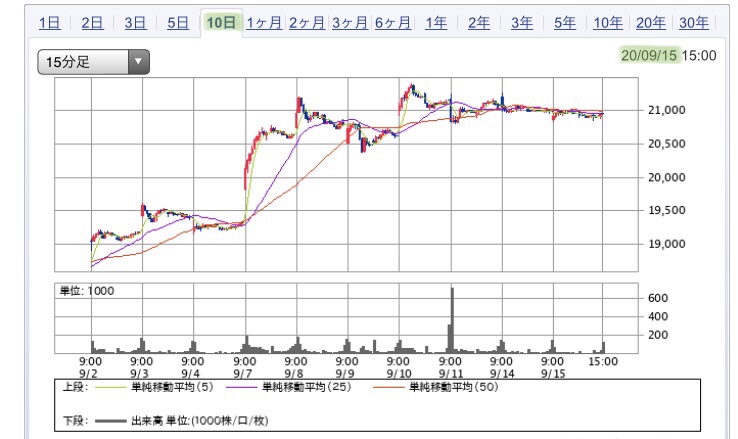Click the 200 volume axis label
The width and height of the screenshot is (738, 439).
click(x=658, y=335)
